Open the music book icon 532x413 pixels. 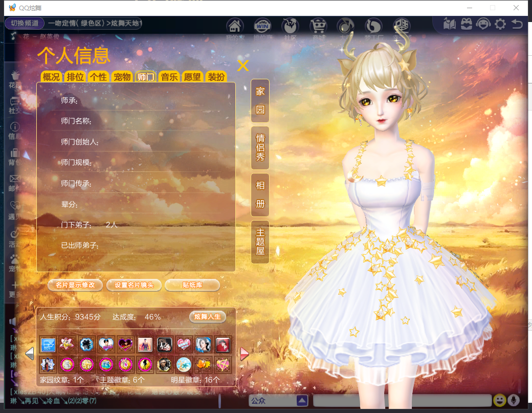point(450,24)
